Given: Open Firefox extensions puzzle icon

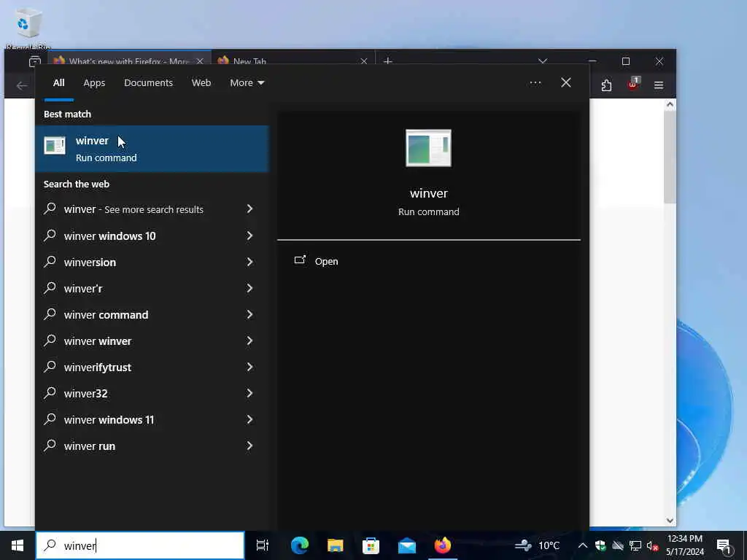Looking at the screenshot, I should (x=606, y=85).
